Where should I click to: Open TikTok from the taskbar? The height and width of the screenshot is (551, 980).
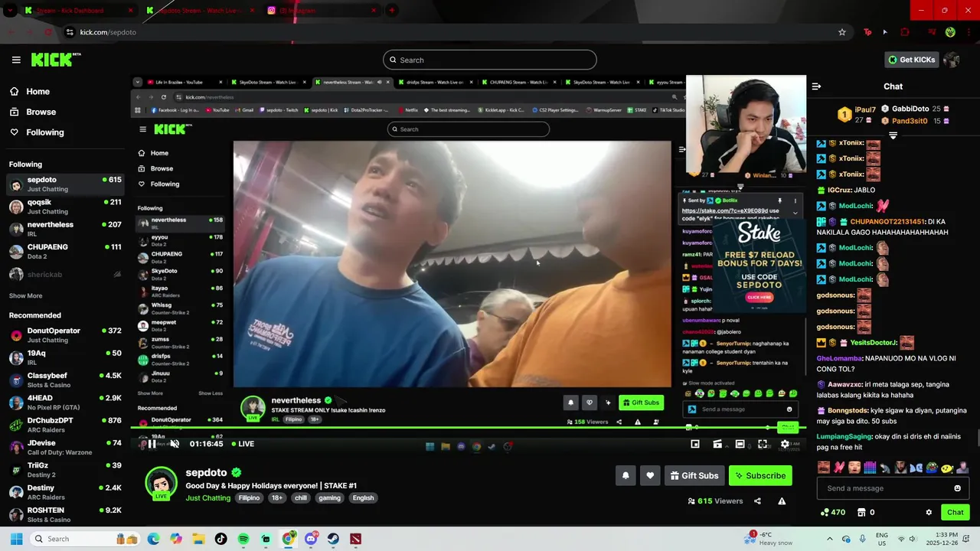(221, 539)
